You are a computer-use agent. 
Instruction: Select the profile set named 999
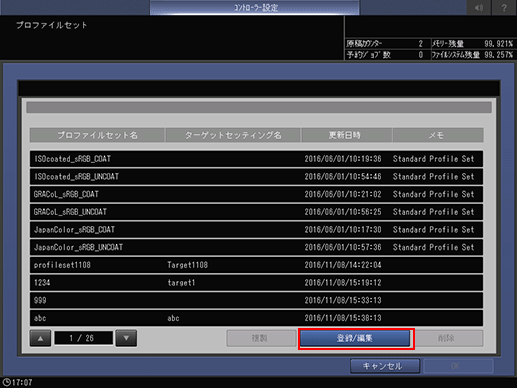coord(256,300)
